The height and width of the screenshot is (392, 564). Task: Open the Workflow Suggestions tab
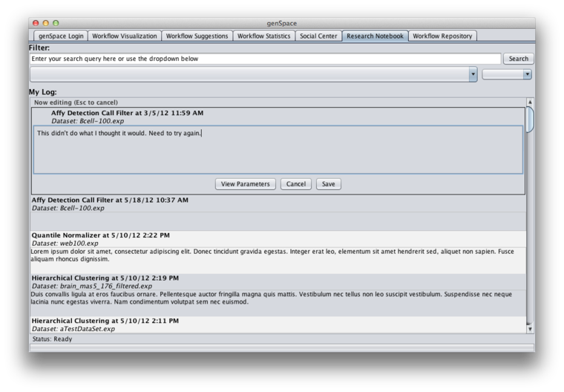pos(197,36)
